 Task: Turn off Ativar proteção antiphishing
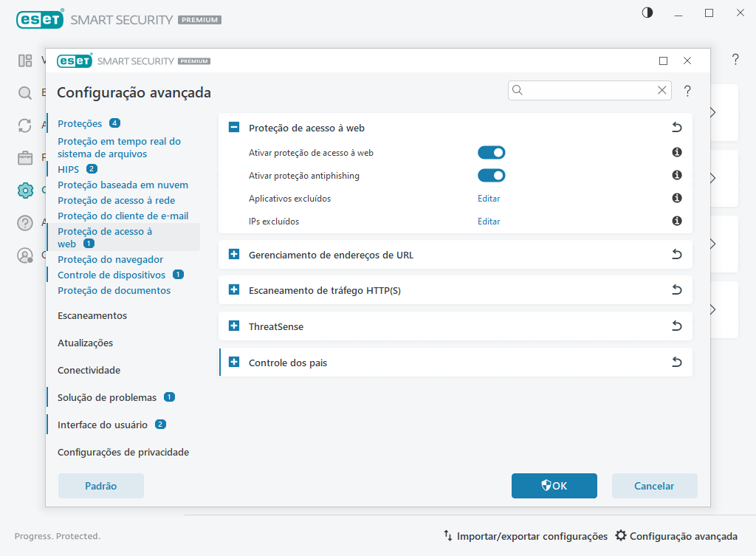(491, 175)
